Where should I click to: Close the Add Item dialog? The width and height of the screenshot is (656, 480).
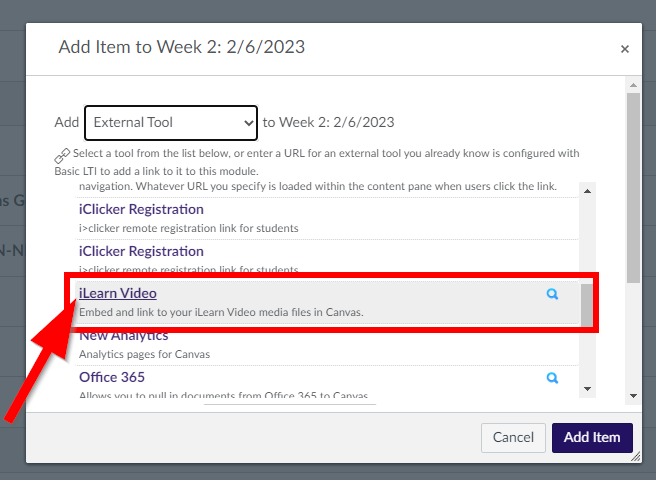(x=625, y=49)
